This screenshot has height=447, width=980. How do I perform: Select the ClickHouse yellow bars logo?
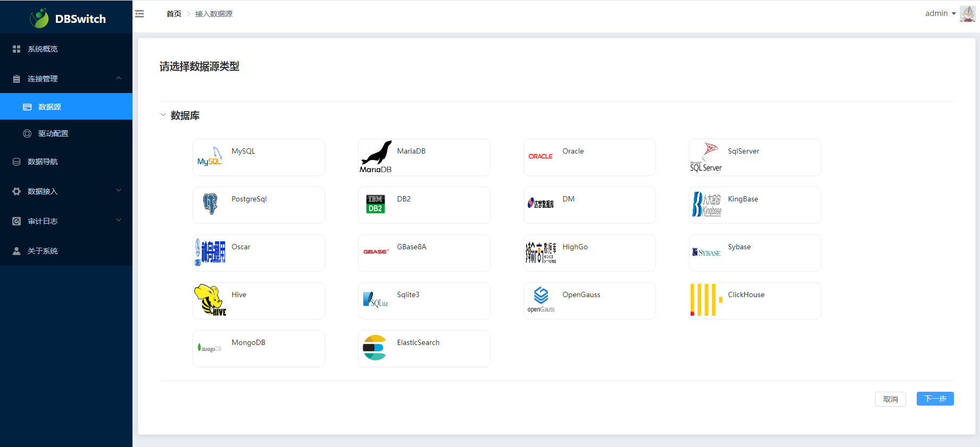(707, 300)
